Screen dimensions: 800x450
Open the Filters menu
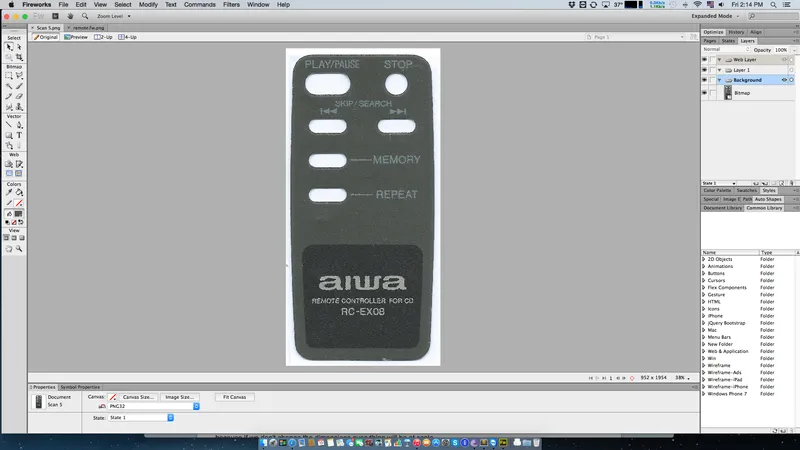pyautogui.click(x=231, y=5)
